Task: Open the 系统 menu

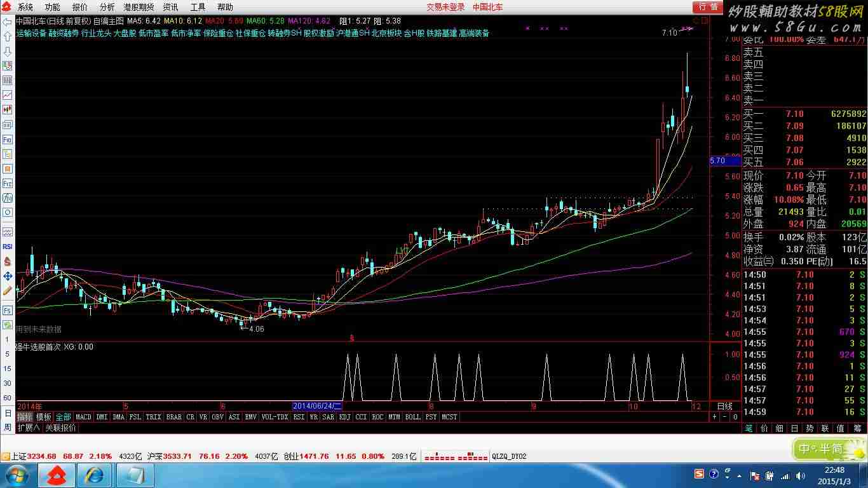Action: [25, 7]
